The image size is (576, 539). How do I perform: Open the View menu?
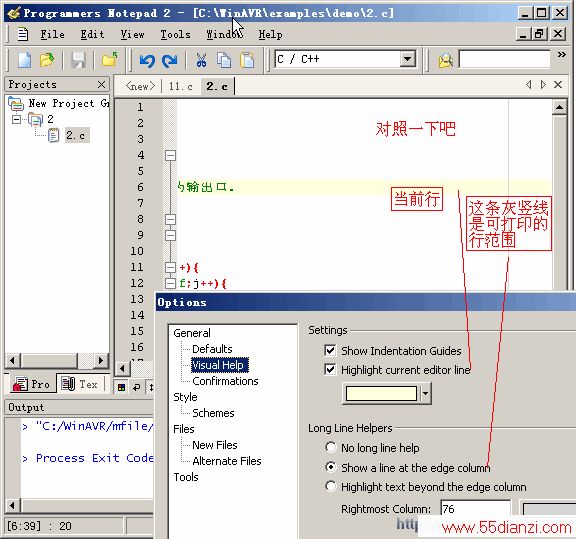pyautogui.click(x=133, y=35)
